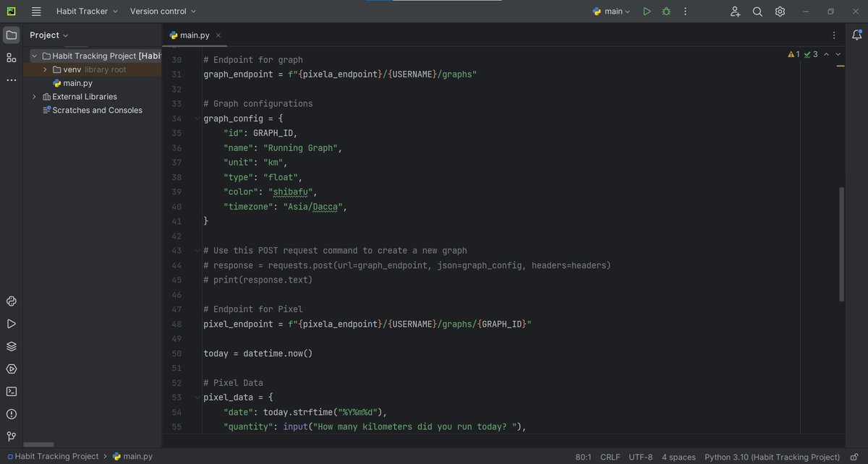Click datetime.now() call on line 50
868x464 pixels.
(278, 353)
